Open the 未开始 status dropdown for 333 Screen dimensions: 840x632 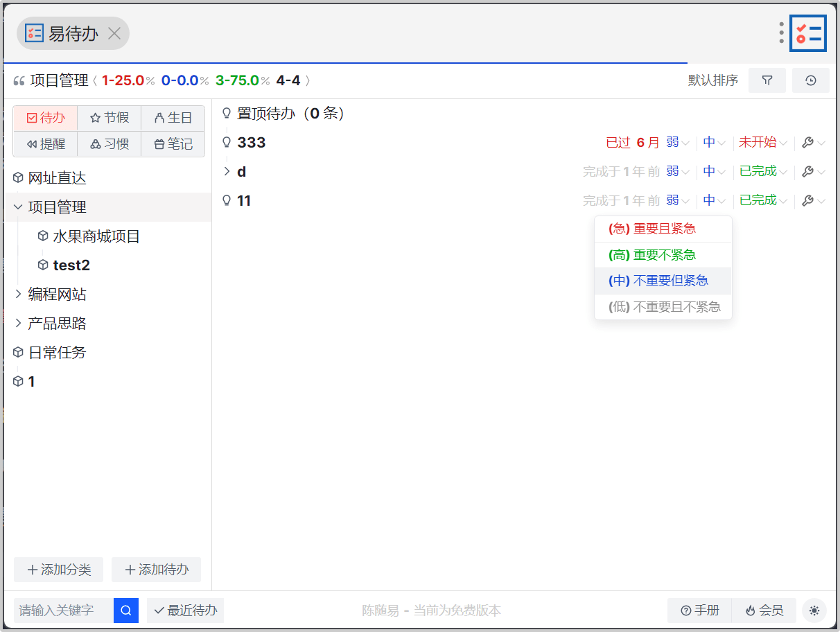[762, 143]
